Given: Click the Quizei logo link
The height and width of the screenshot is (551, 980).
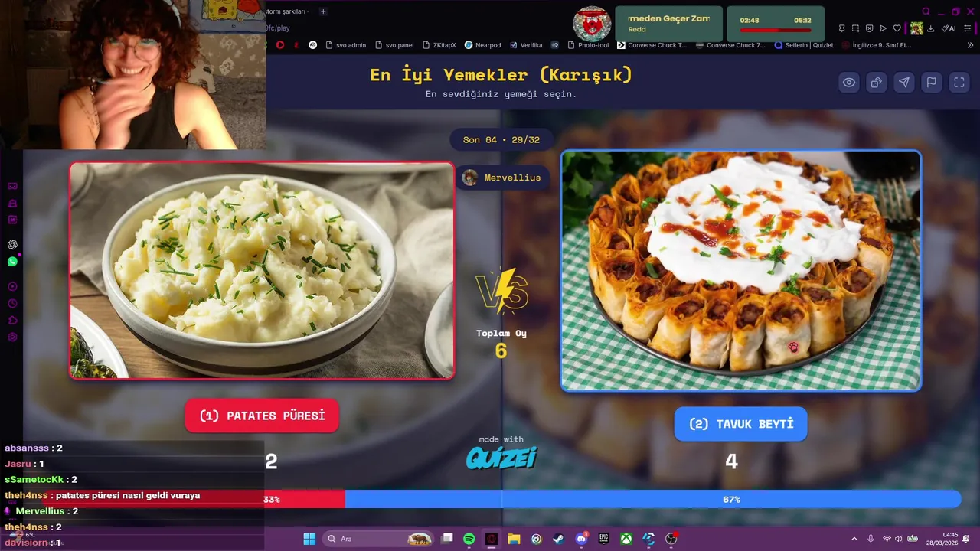Looking at the screenshot, I should (501, 458).
